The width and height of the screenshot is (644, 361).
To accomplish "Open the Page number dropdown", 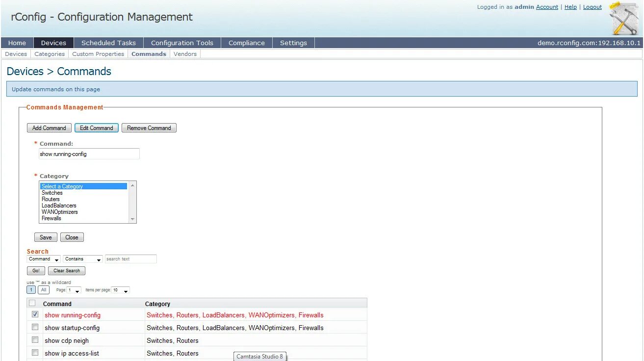I will [74, 290].
